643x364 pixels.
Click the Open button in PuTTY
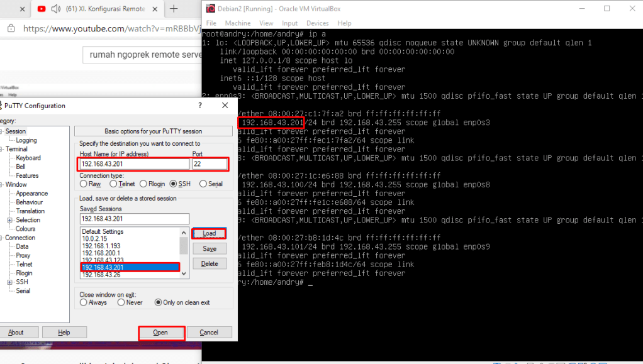tap(160, 333)
